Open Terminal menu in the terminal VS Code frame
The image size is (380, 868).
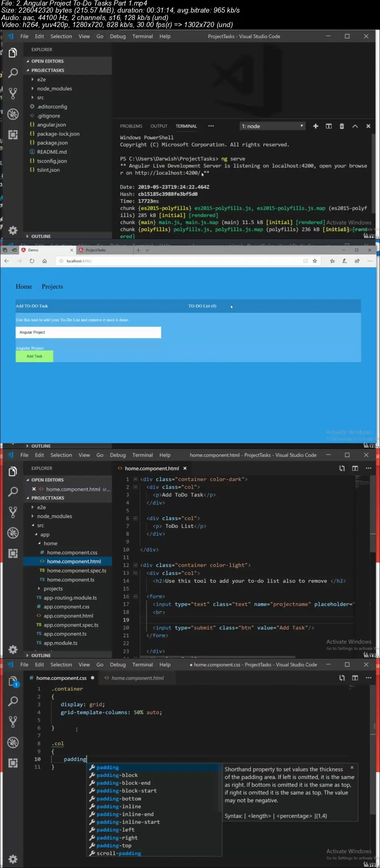point(142,36)
